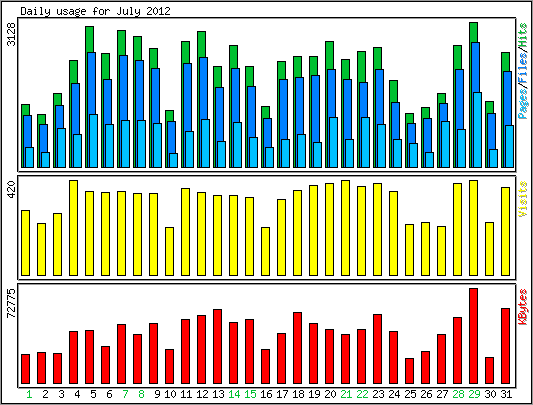
Task: Click the red KBytes bar for day 1
Action: coord(25,369)
